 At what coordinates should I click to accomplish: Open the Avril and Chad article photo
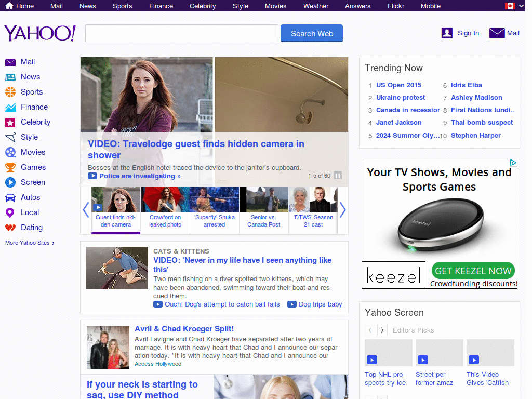click(108, 348)
